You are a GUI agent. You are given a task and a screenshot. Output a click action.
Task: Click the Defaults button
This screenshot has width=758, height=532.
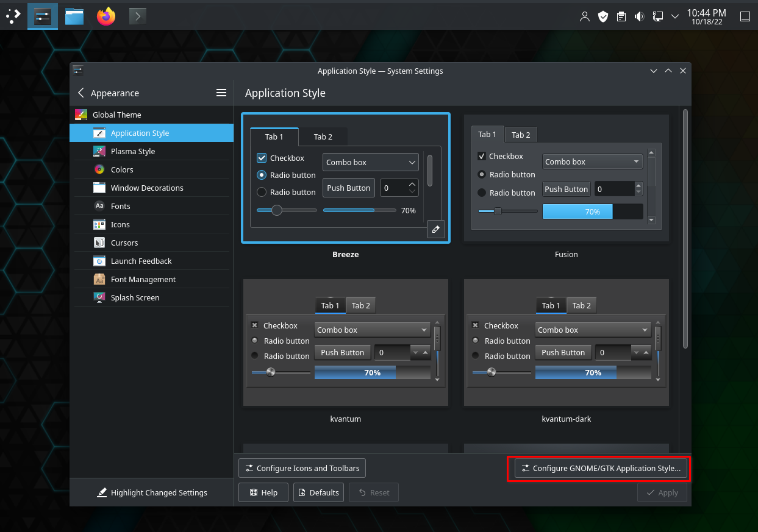click(318, 492)
